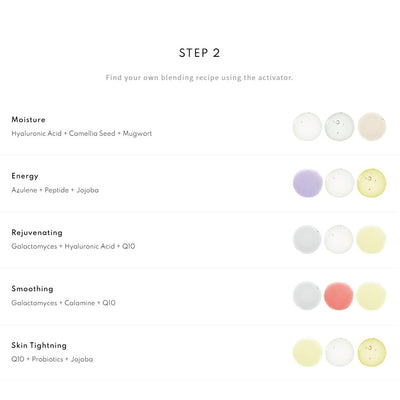Click the clear Hyaluronic Acid swatch in Moisture row

(307, 126)
